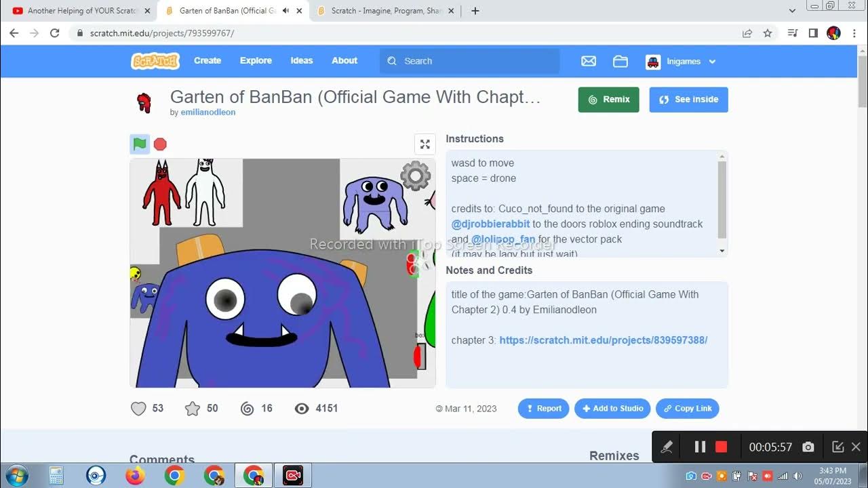Open the Scratch messages envelope icon

[589, 61]
